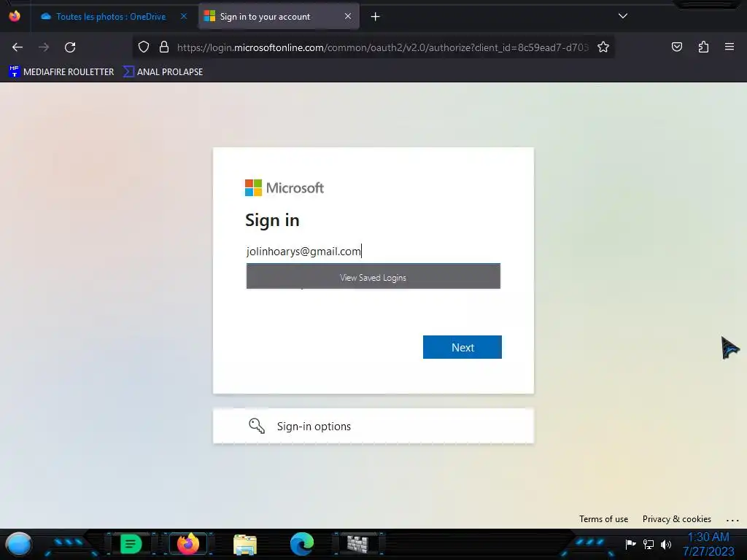The height and width of the screenshot is (560, 747).
Task: Close the OneDrive tab
Action: click(x=184, y=16)
